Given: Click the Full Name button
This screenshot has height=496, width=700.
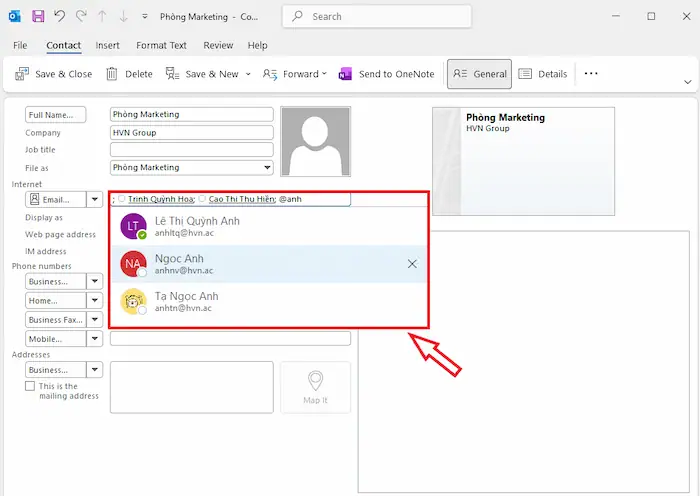Looking at the screenshot, I should pos(56,115).
